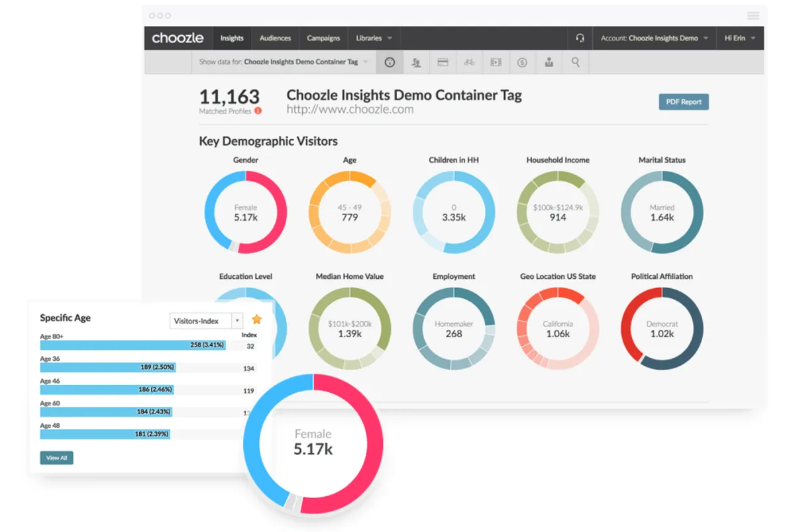The height and width of the screenshot is (532, 795).
Task: Click the PDF Report button
Action: coord(684,102)
